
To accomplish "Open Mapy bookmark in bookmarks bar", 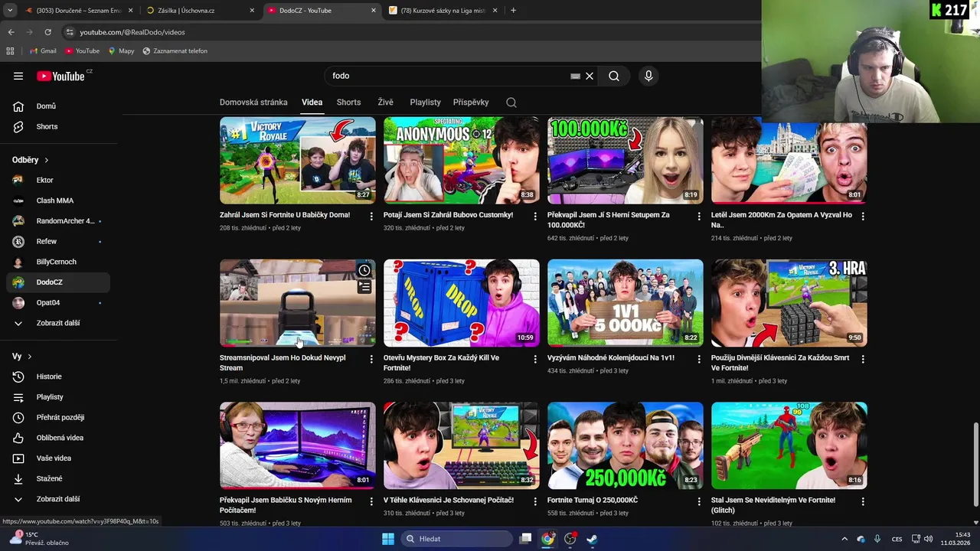I will click(121, 51).
